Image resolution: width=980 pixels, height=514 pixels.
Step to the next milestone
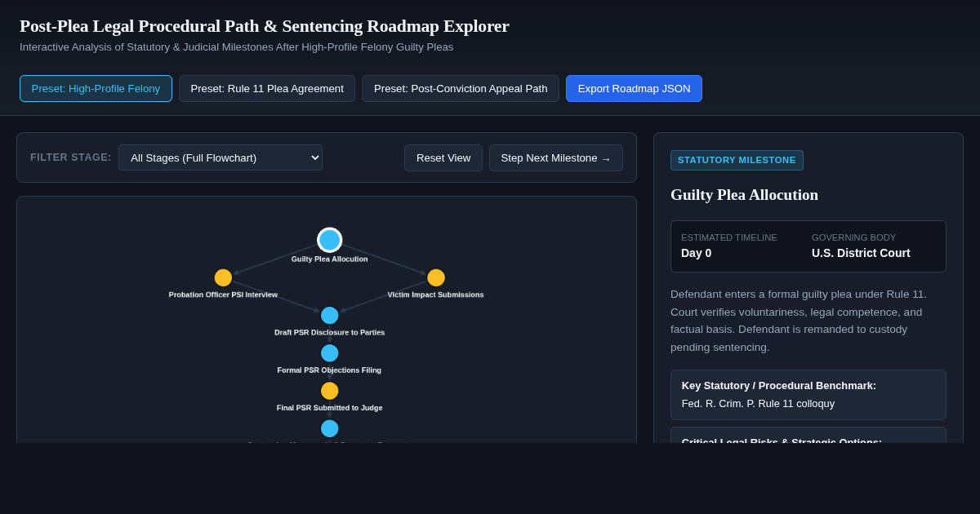[556, 157]
